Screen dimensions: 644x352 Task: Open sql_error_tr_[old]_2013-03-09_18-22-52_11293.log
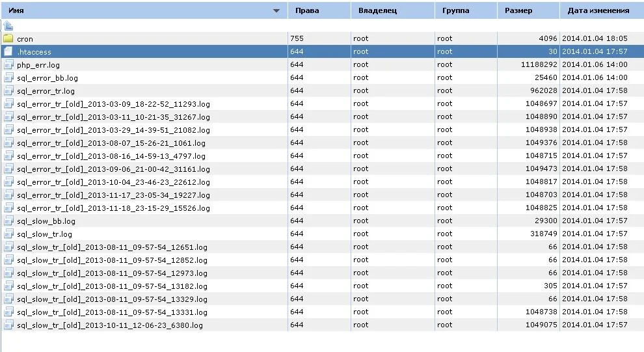coord(113,104)
